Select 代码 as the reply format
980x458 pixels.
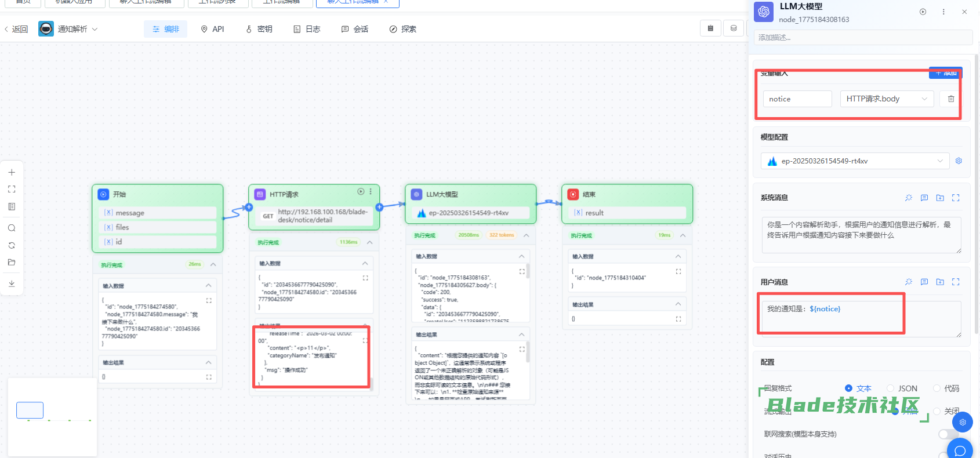click(x=937, y=388)
